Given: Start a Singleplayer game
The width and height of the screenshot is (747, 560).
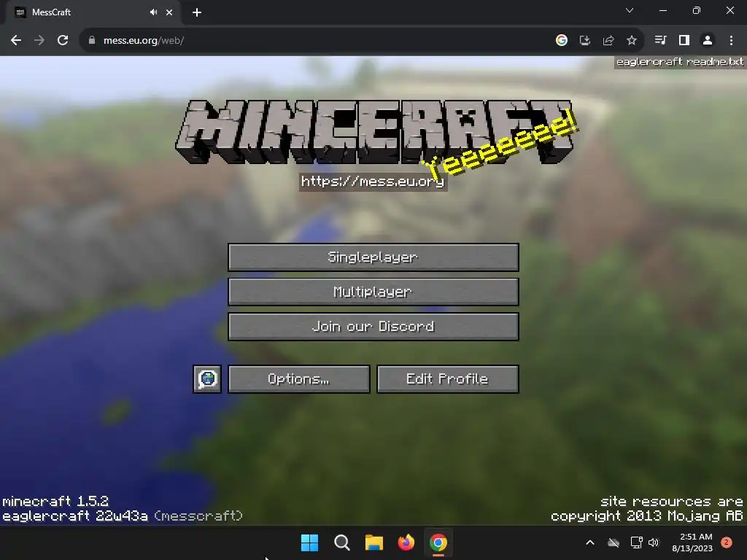Looking at the screenshot, I should point(373,257).
